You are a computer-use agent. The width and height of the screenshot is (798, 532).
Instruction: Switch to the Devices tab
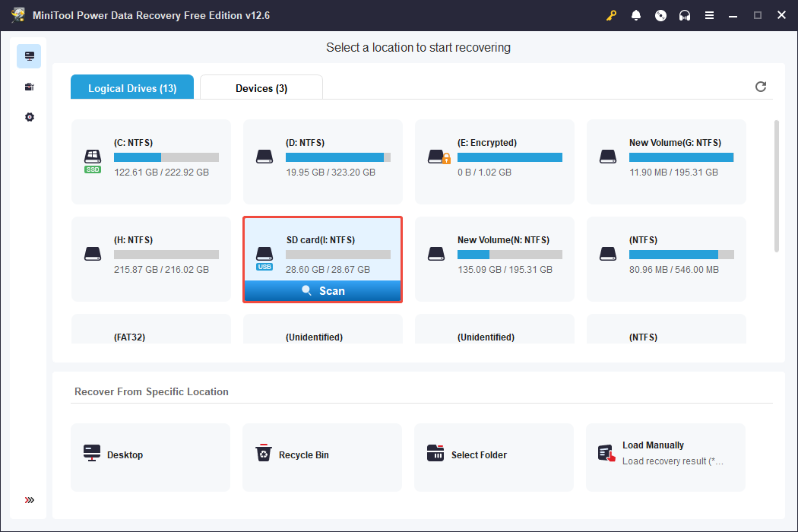pyautogui.click(x=261, y=87)
